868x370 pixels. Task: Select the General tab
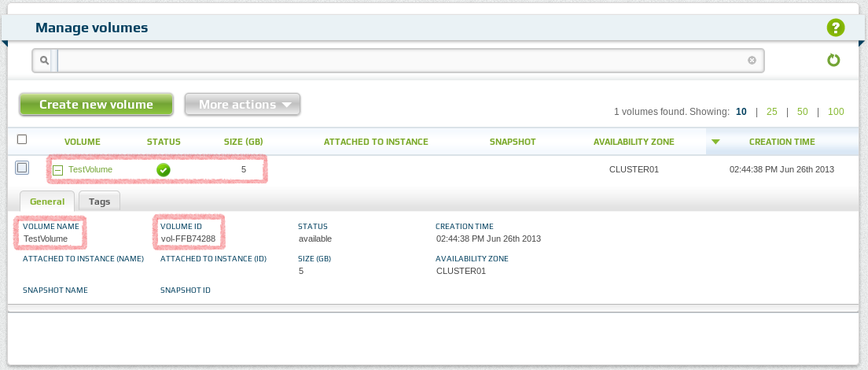click(47, 202)
